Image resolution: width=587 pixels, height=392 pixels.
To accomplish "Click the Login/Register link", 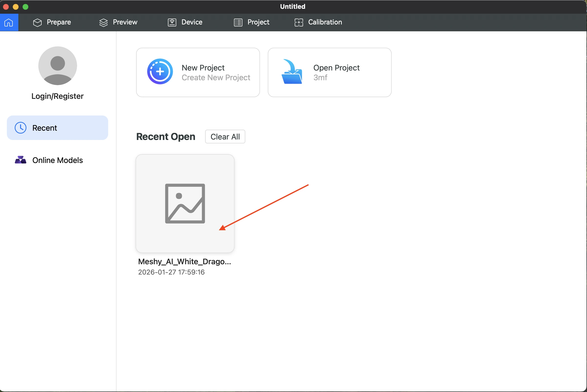I will [x=57, y=96].
